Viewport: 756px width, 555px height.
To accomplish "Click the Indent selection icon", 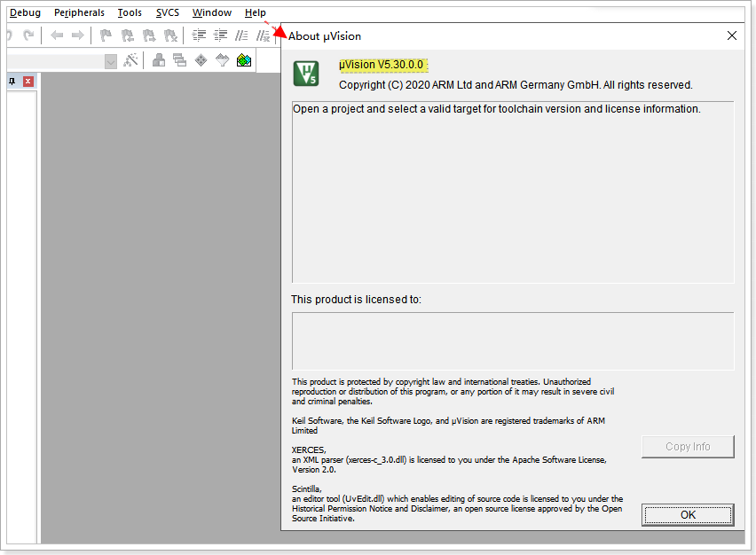I will 199,35.
